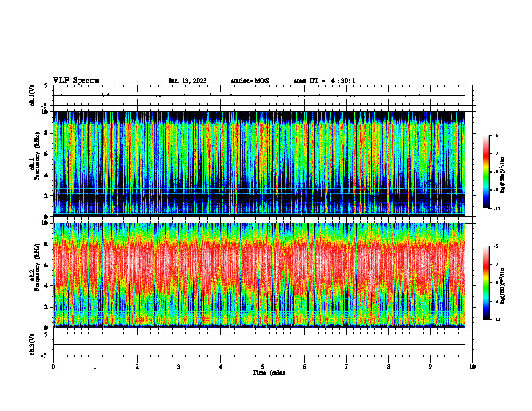532x411 pixels.
Task: Click the ch.2 frequency tick "4"
Action: tap(47, 286)
